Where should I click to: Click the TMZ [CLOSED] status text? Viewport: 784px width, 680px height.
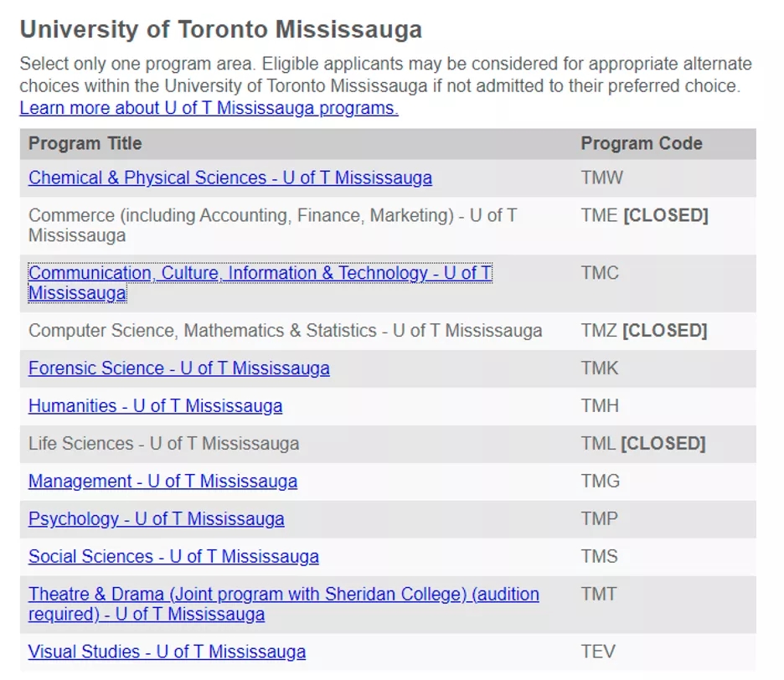pos(644,331)
